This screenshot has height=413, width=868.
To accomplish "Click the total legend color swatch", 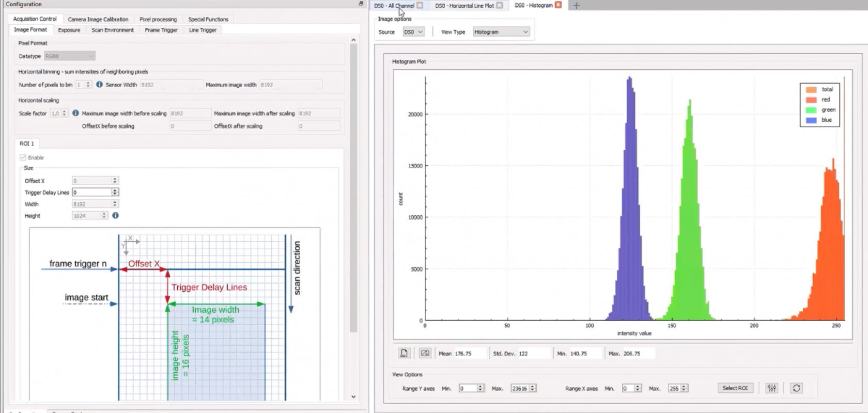I will click(x=811, y=89).
